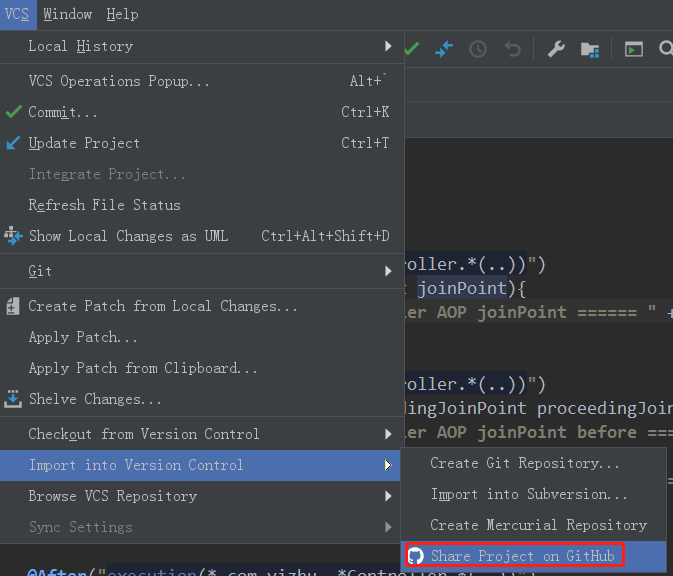Viewport: 673px width, 576px height.
Task: Open Checkout from Version Control
Action: 202,434
